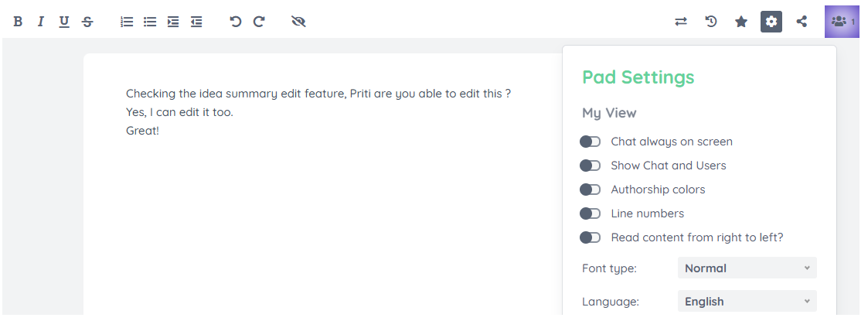This screenshot has width=868, height=321.
Task: Insert an unordered bullet list
Action: [x=150, y=22]
